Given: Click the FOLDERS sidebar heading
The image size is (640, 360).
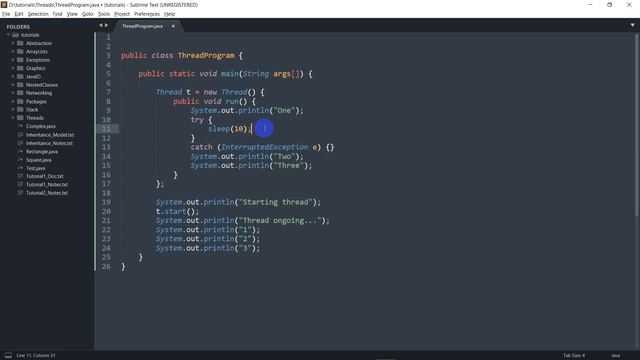Looking at the screenshot, I should tap(18, 27).
